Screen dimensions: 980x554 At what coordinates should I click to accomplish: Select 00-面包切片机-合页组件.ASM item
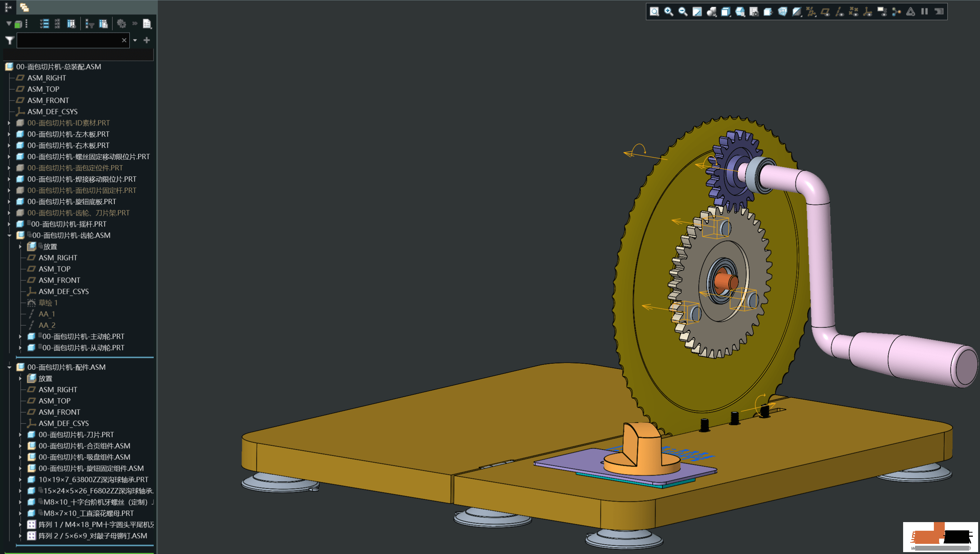tap(84, 446)
